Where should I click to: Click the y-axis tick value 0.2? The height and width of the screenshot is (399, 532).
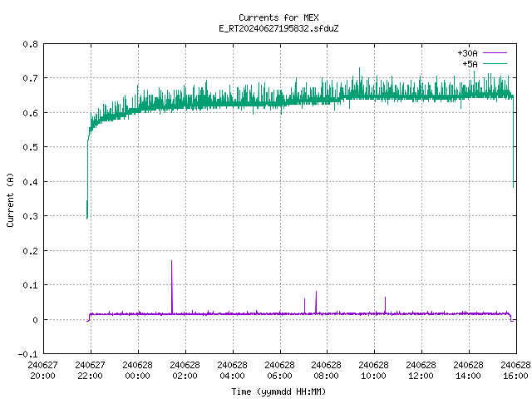click(30, 251)
